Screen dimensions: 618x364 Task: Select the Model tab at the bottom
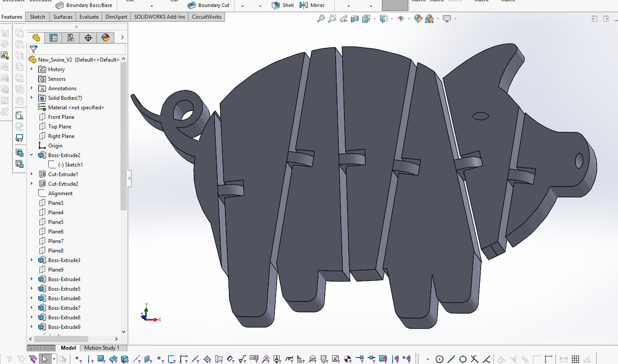click(x=68, y=348)
